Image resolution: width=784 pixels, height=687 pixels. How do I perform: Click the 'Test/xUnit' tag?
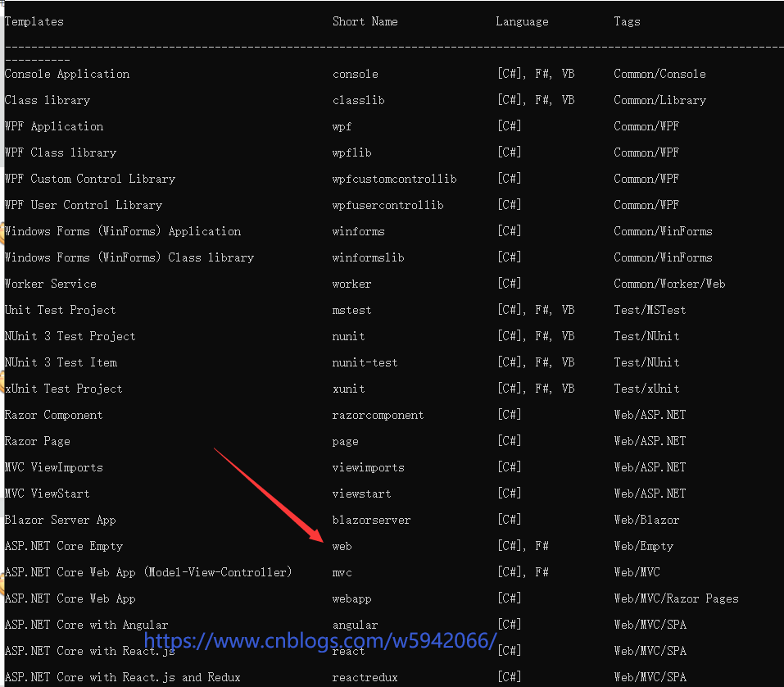tap(646, 389)
